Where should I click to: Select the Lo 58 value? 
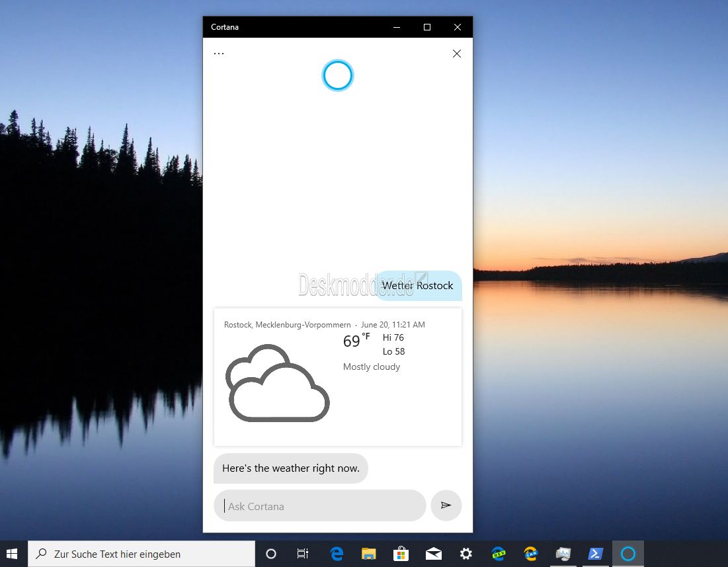393,351
